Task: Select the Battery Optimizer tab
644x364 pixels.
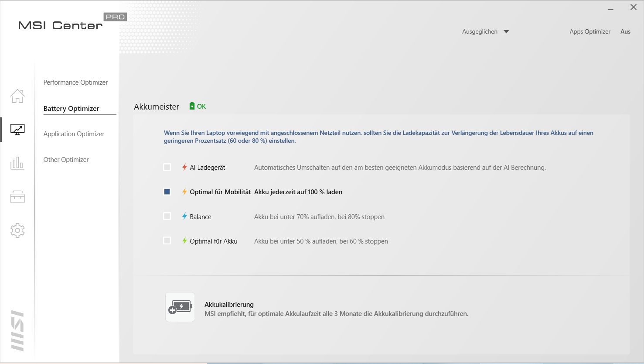Action: pyautogui.click(x=71, y=109)
